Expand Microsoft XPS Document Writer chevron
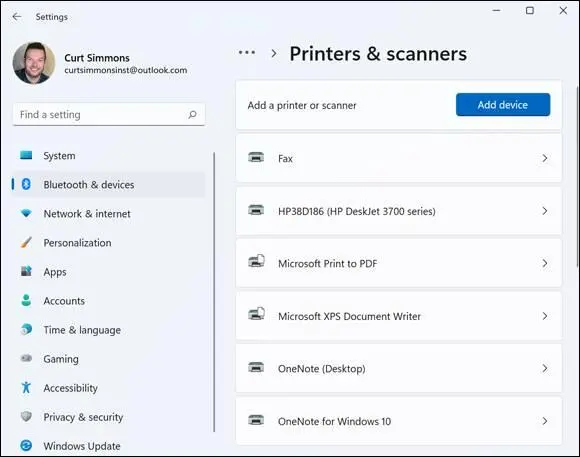The height and width of the screenshot is (457, 580). tap(544, 316)
